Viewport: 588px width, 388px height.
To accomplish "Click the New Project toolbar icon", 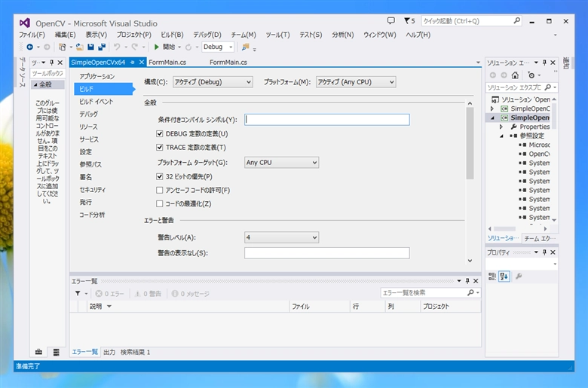I will pos(63,47).
